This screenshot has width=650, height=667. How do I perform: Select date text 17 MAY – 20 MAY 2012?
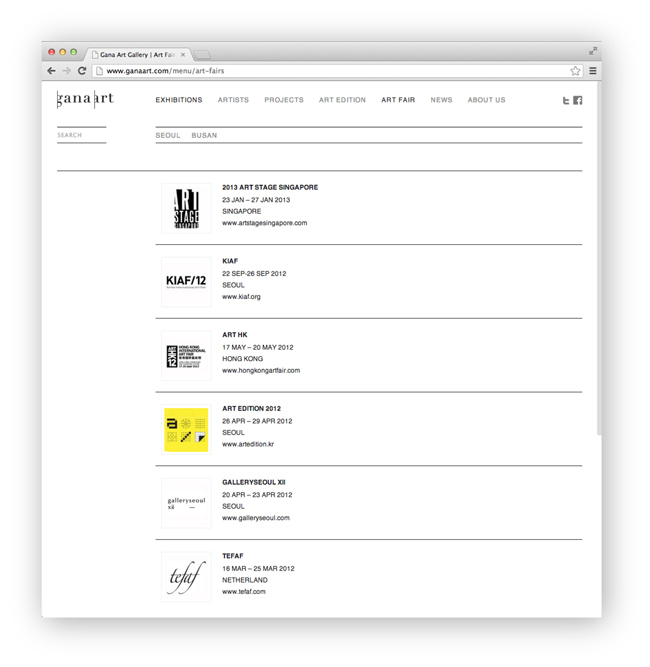coord(258,348)
